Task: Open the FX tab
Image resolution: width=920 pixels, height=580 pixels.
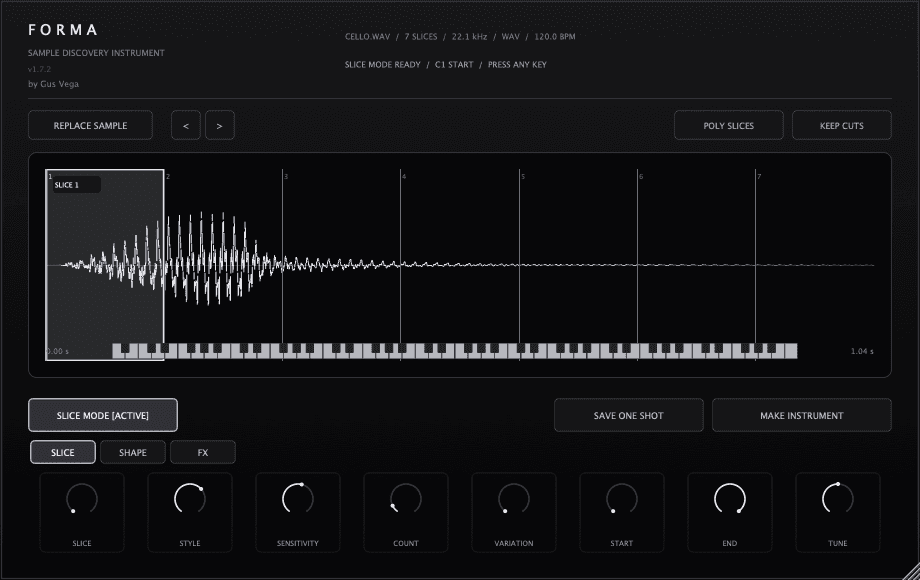Action: click(x=202, y=452)
